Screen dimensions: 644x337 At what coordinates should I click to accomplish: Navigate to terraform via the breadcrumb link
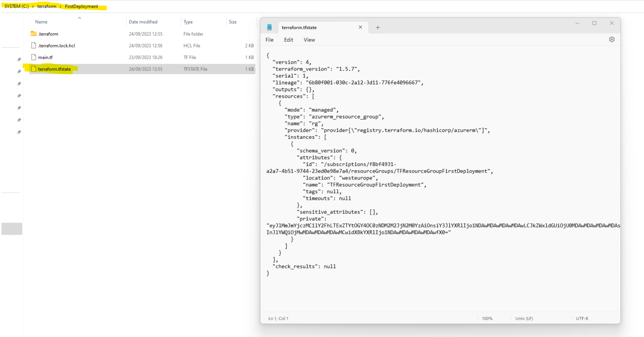click(47, 6)
